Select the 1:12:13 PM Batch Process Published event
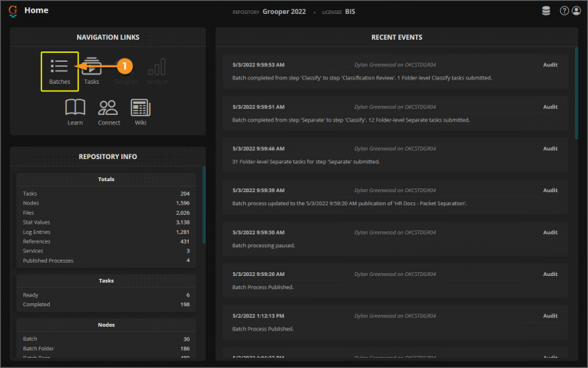 (x=395, y=322)
